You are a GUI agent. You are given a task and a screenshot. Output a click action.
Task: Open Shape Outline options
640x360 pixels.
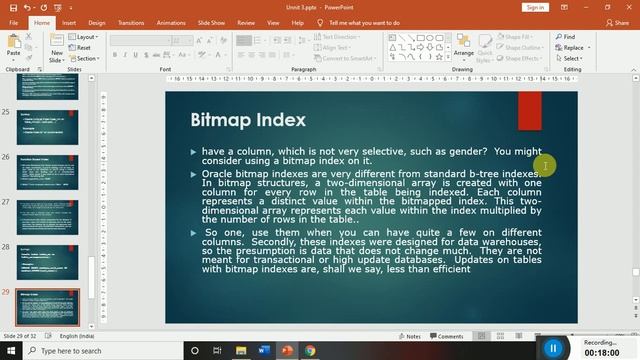point(520,47)
